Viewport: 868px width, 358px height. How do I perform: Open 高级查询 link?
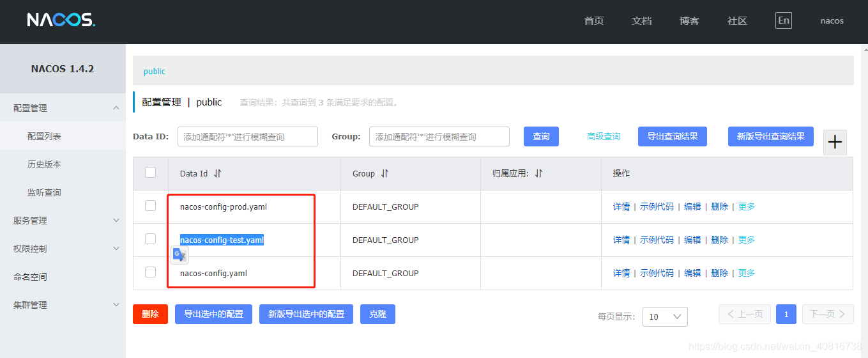click(x=604, y=136)
